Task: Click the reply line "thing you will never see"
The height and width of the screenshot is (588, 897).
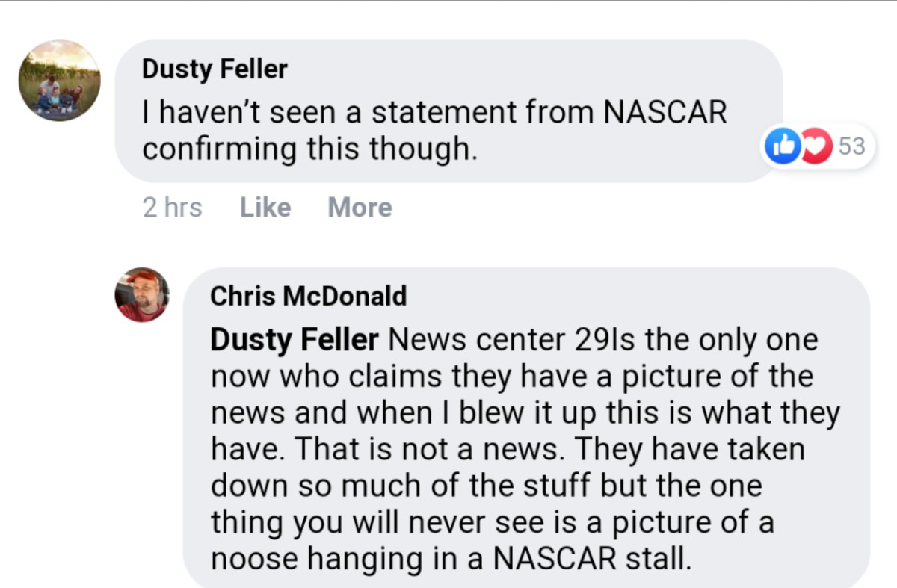Action: [x=492, y=522]
